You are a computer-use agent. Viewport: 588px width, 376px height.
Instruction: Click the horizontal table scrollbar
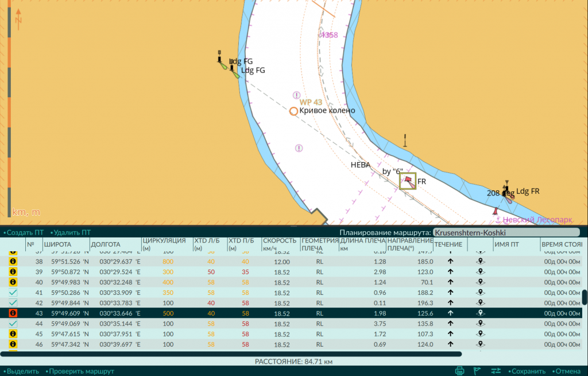[231, 354]
